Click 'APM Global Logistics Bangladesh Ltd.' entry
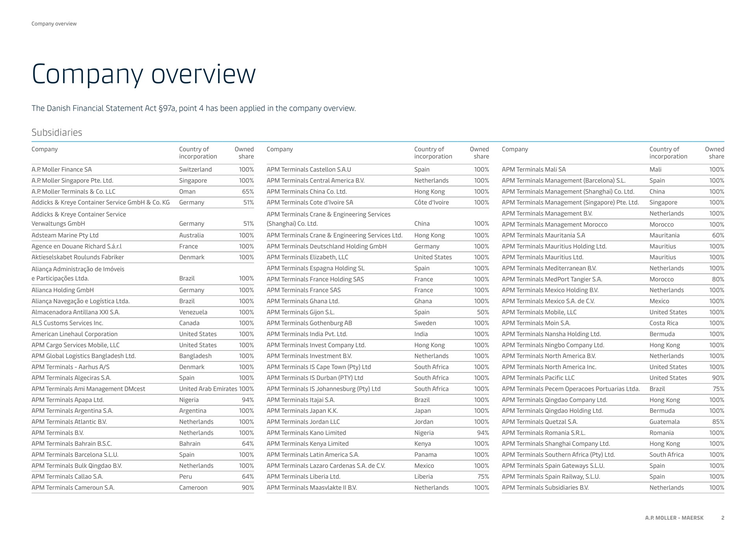The height and width of the screenshot is (535, 756). coord(83,356)
